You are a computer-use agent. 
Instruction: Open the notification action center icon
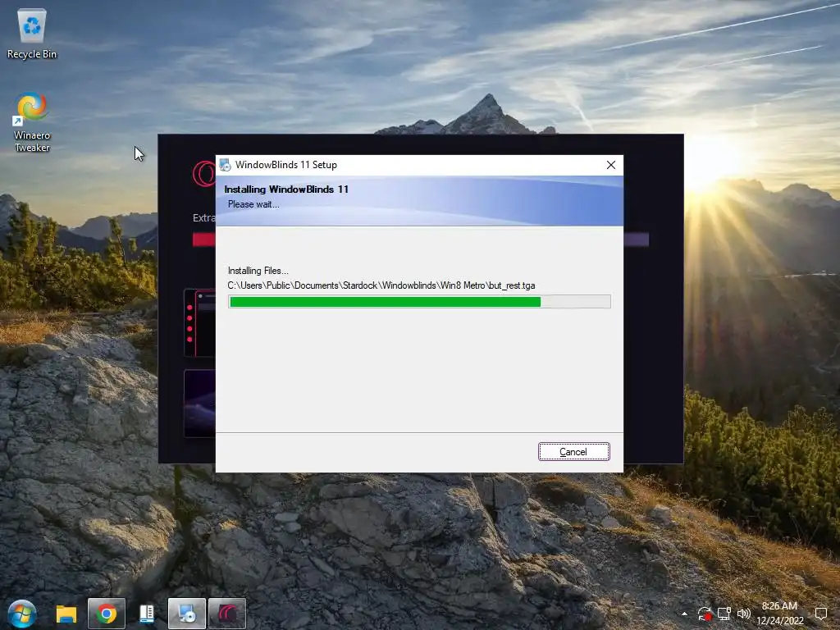tap(820, 614)
